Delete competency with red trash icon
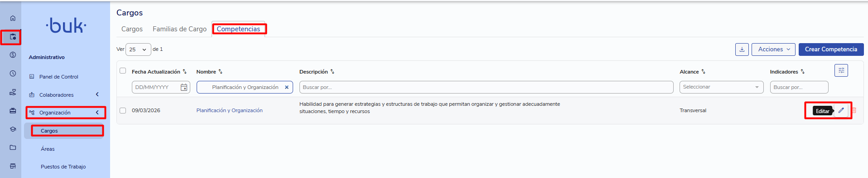Image resolution: width=868 pixels, height=178 pixels. (854, 110)
